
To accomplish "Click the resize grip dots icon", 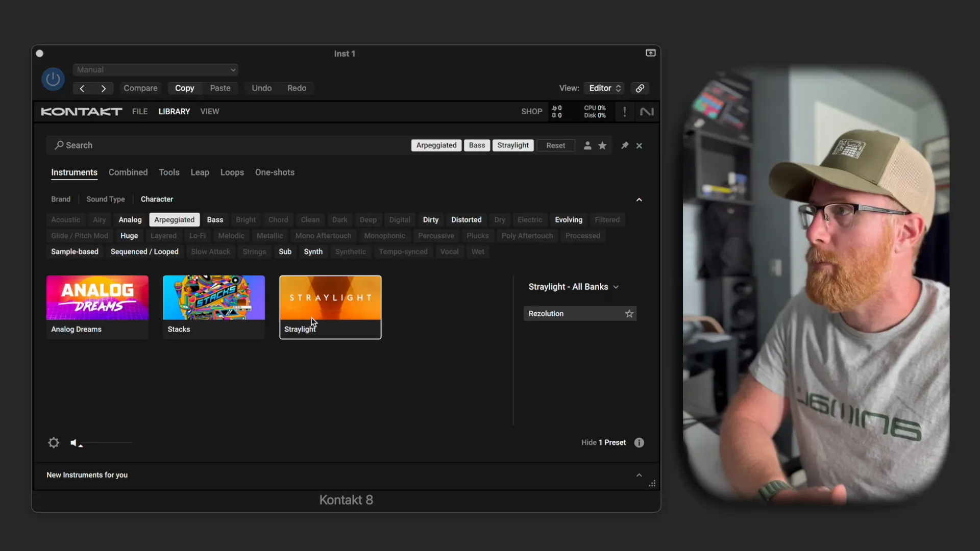I will point(652,484).
